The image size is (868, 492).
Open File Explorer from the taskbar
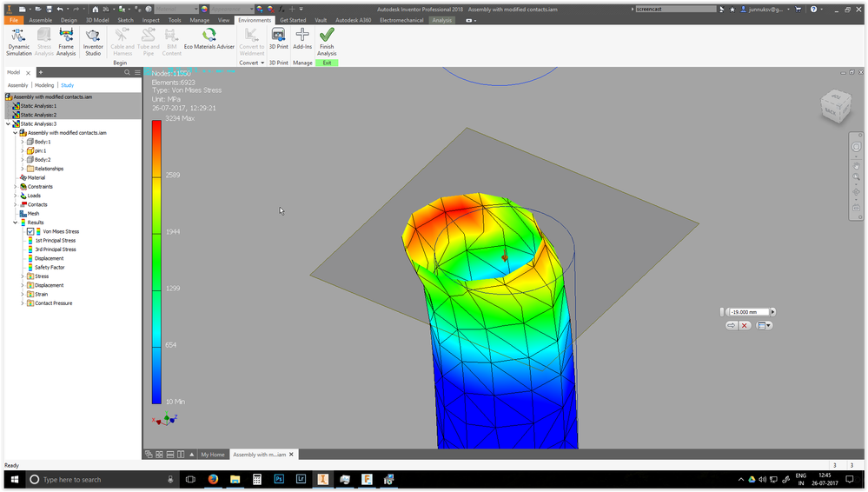point(235,479)
